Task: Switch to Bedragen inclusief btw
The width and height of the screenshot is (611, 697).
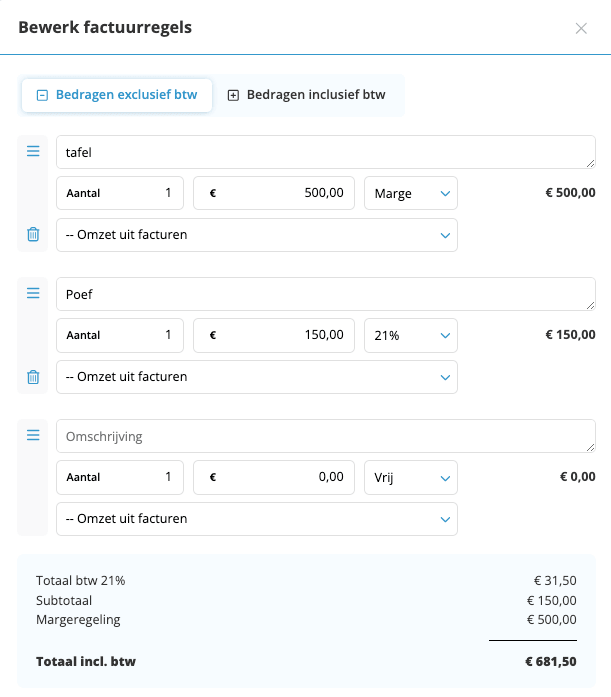Action: [x=307, y=96]
